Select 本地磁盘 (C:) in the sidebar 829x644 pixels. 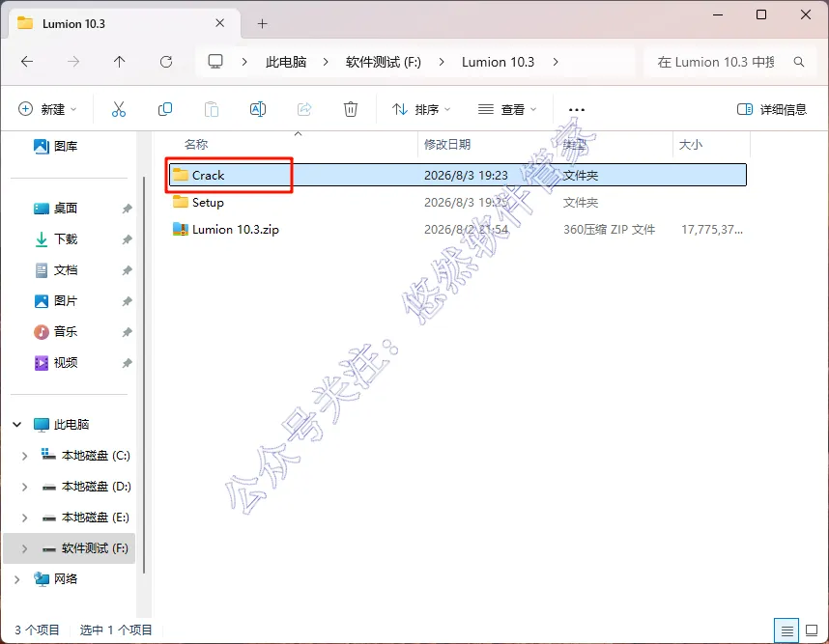point(96,456)
